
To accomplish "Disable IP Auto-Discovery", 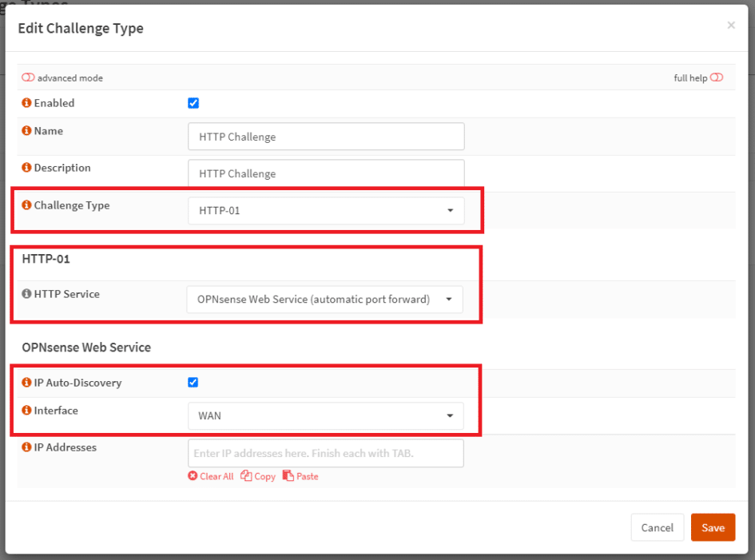I will 193,382.
